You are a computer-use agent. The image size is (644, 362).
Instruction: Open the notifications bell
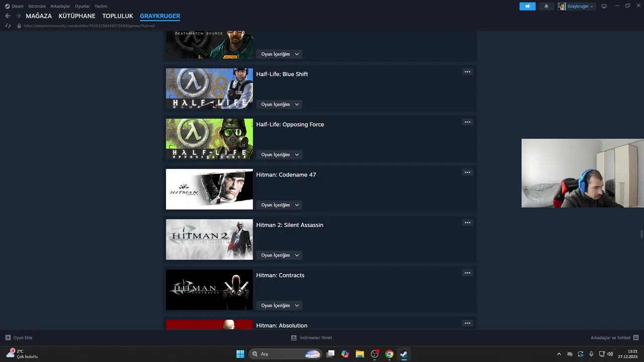[x=546, y=6]
